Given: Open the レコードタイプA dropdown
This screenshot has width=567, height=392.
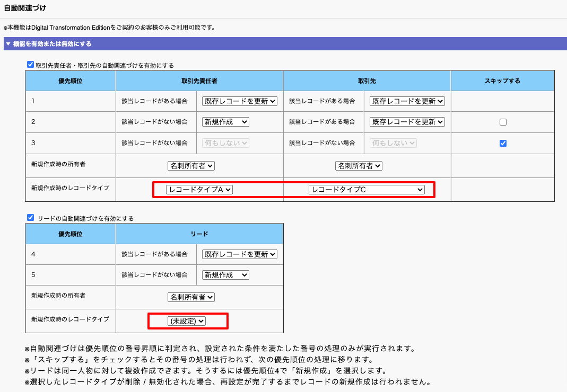Looking at the screenshot, I should click(x=199, y=189).
